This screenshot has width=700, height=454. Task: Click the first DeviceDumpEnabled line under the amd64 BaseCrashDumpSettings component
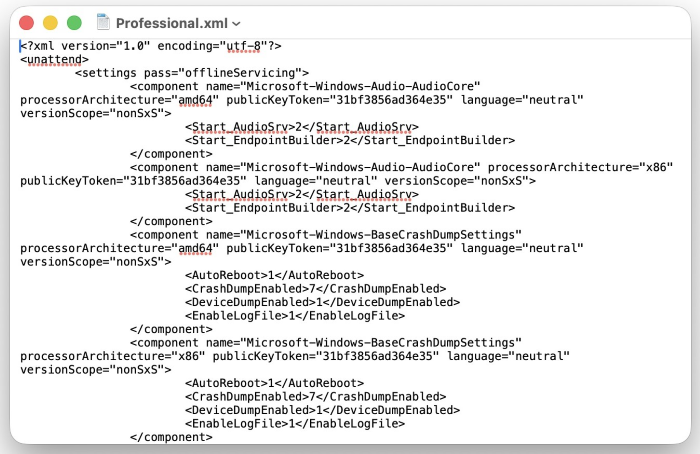322,302
